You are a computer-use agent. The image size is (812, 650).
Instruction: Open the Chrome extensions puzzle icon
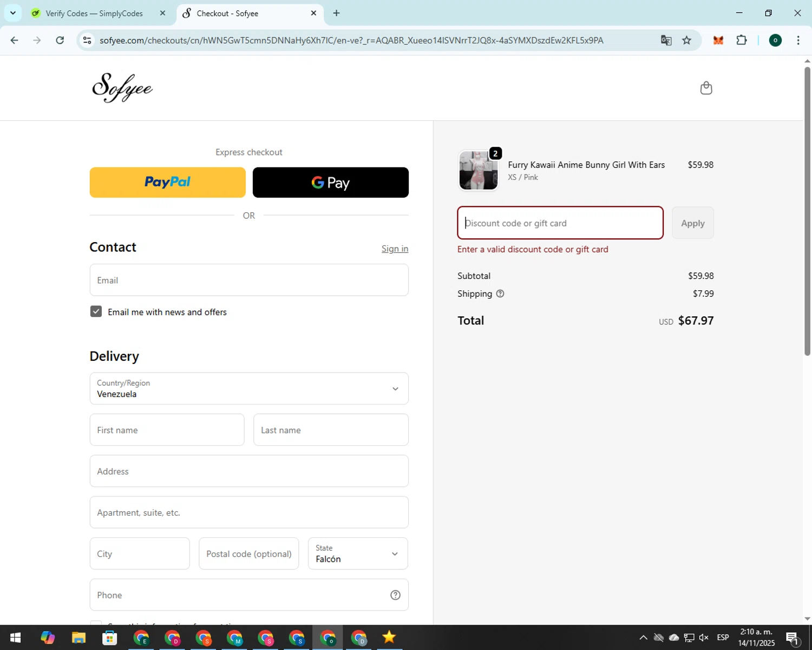pos(742,40)
